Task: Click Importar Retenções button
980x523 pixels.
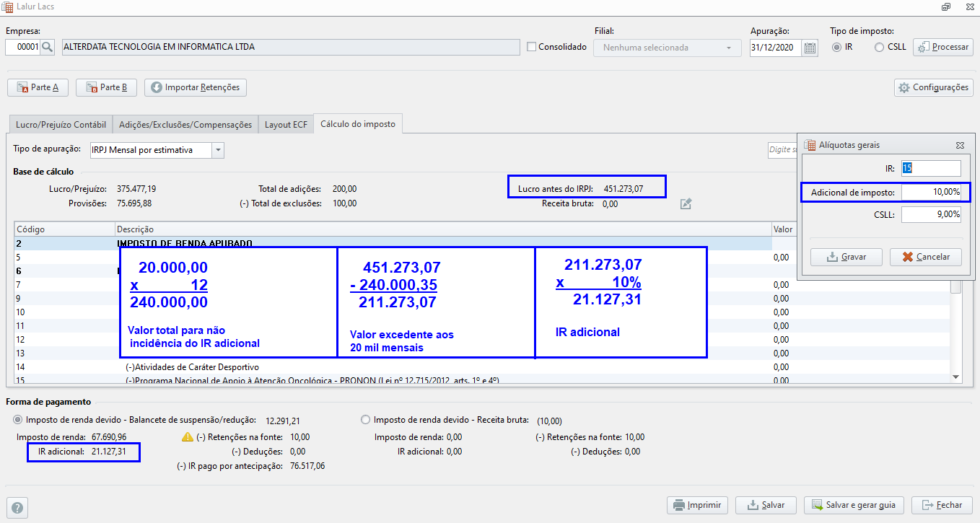Action: pos(195,87)
